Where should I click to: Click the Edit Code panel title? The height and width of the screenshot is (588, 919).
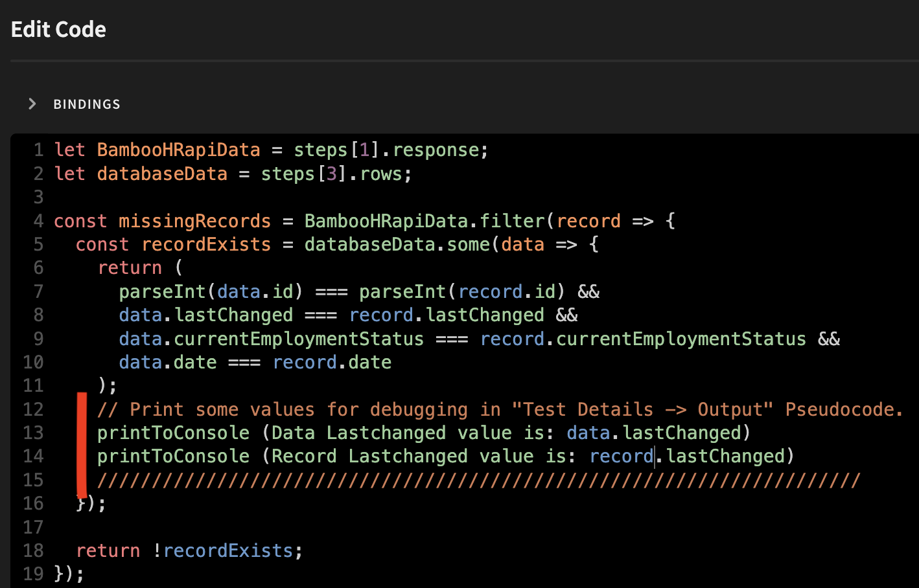58,29
